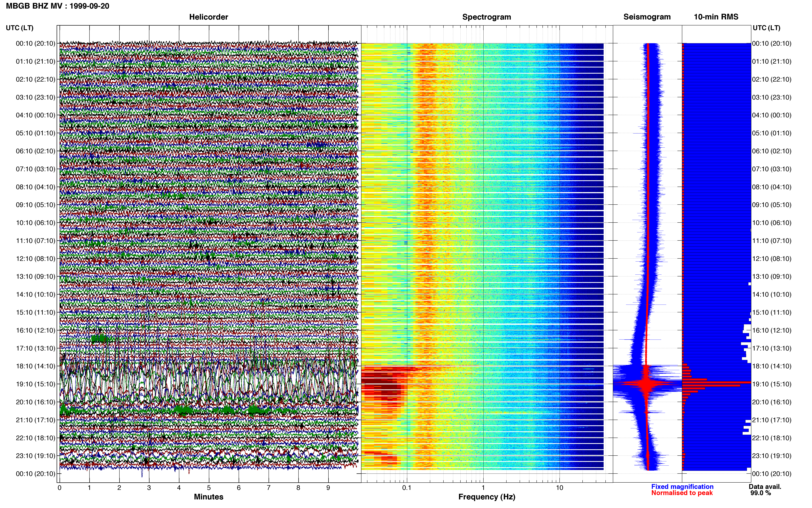Click the left '08:10 (04:10)' time label
Image resolution: width=812 pixels, height=508 pixels.
click(36, 187)
